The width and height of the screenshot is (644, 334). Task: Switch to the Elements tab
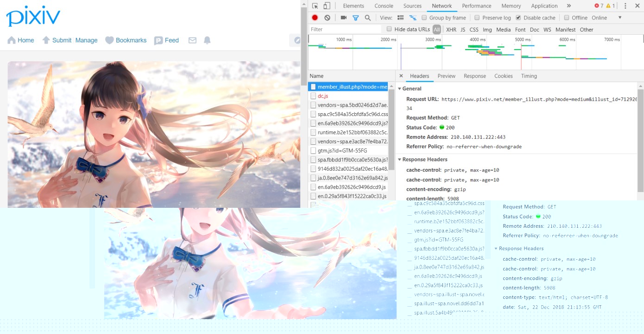point(354,6)
